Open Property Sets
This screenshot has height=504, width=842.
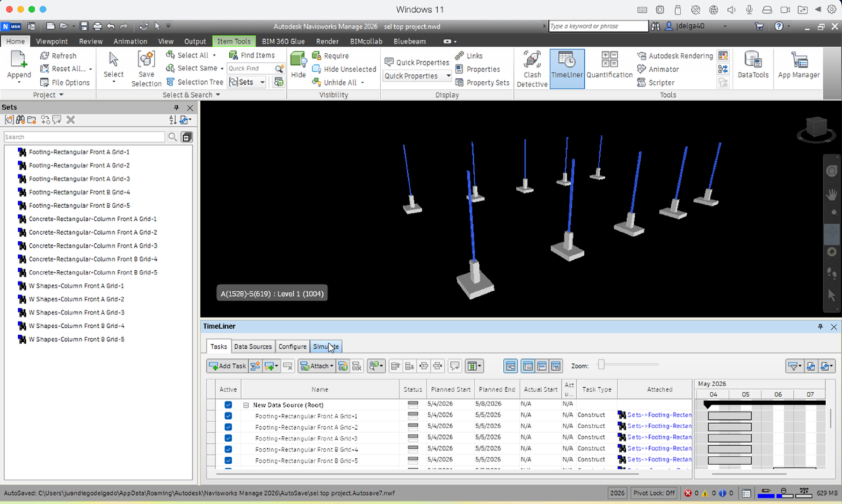482,83
